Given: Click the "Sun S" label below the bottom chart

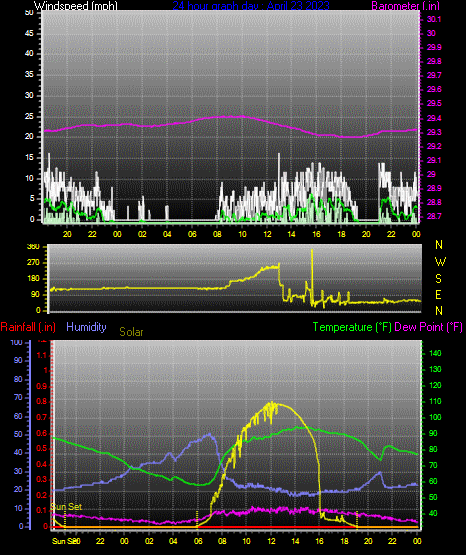Looking at the screenshot, I should [x=62, y=541].
